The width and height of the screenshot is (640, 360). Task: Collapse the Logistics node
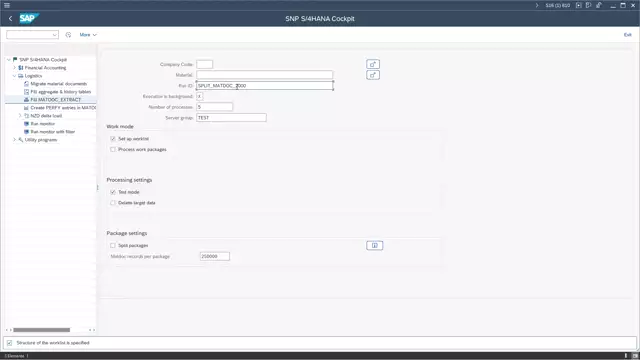pos(14,76)
